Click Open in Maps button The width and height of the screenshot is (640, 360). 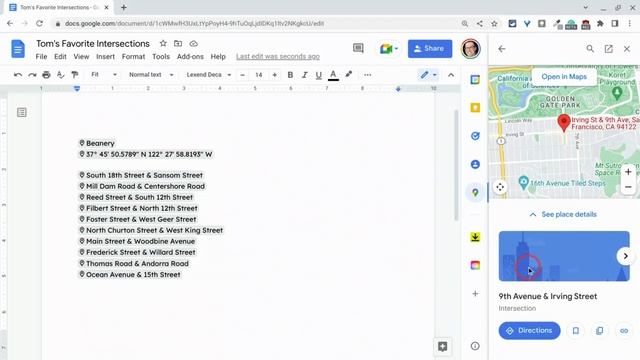564,77
